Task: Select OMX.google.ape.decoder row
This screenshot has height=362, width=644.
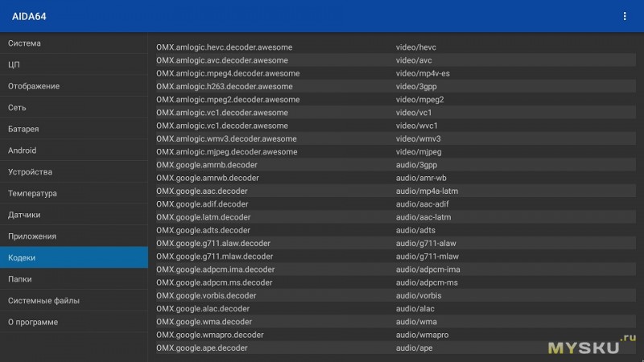Action: pyautogui.click(x=395, y=348)
